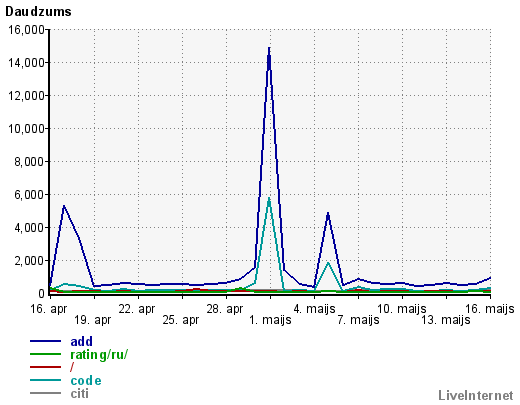Click the teal code line swatch

click(x=45, y=380)
